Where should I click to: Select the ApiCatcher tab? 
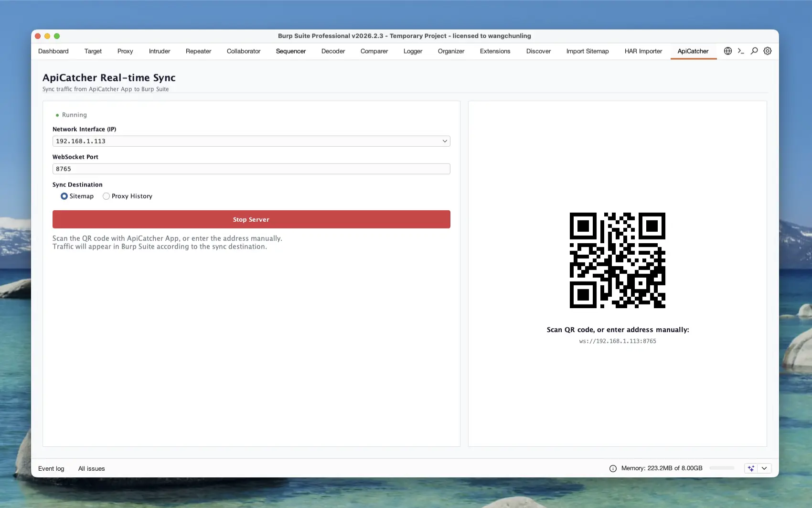click(693, 51)
